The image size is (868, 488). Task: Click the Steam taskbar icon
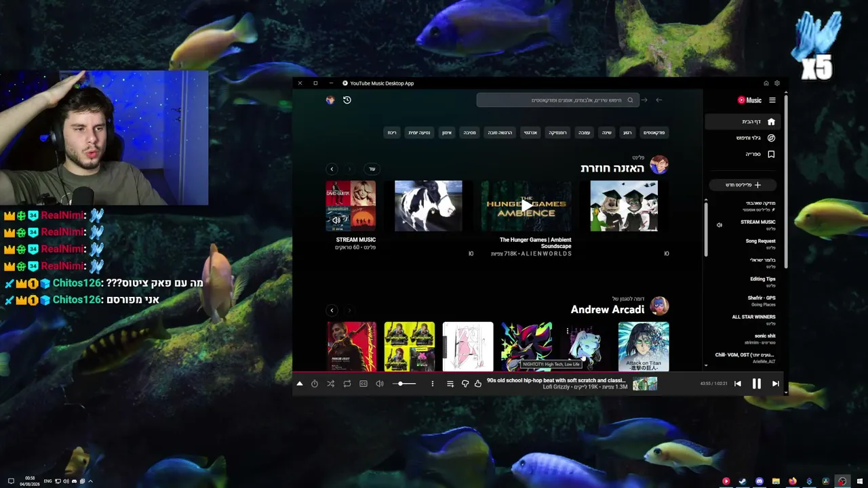[743, 481]
